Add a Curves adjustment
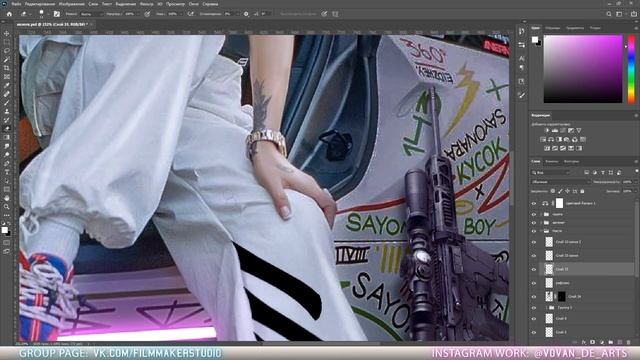The height and width of the screenshot is (360, 640). [563, 131]
